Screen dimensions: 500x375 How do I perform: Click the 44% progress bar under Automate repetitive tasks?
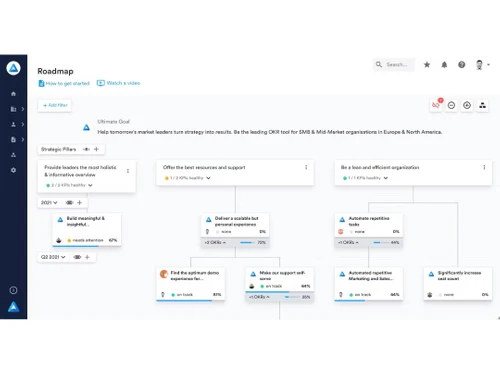[381, 242]
